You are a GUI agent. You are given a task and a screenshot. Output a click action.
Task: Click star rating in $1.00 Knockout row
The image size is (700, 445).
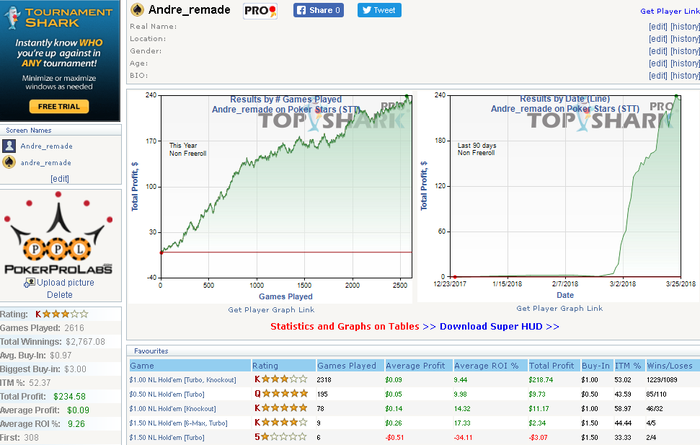(281, 408)
